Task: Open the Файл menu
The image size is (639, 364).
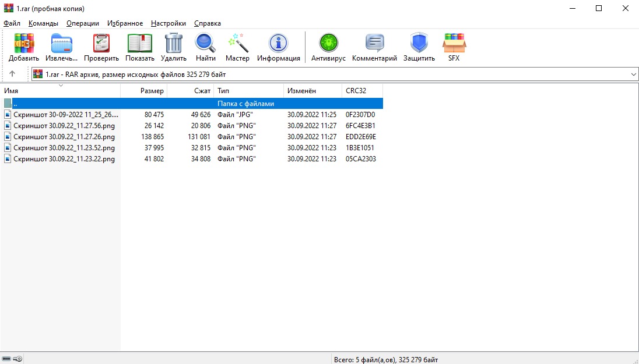Action: point(12,23)
